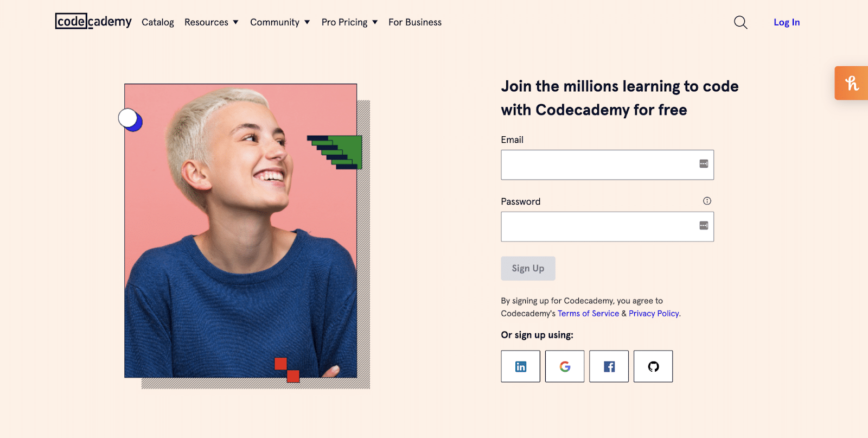Click the Sign Up button

pos(527,268)
